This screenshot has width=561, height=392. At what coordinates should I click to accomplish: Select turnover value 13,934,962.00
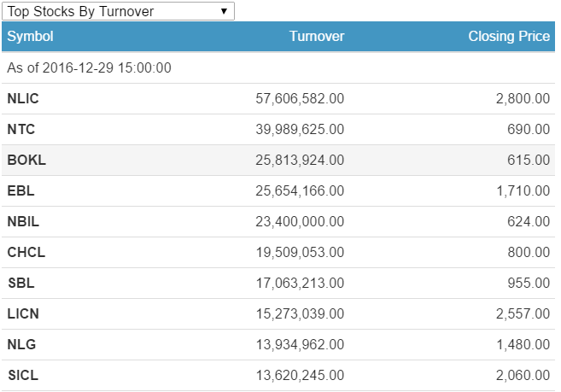pos(300,345)
